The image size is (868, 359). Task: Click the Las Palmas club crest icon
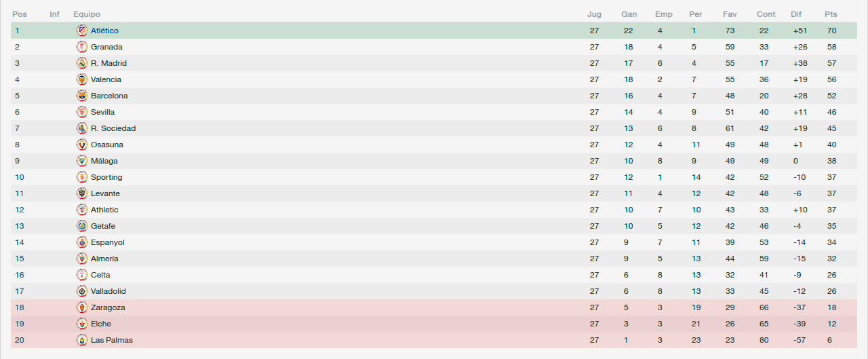point(82,340)
